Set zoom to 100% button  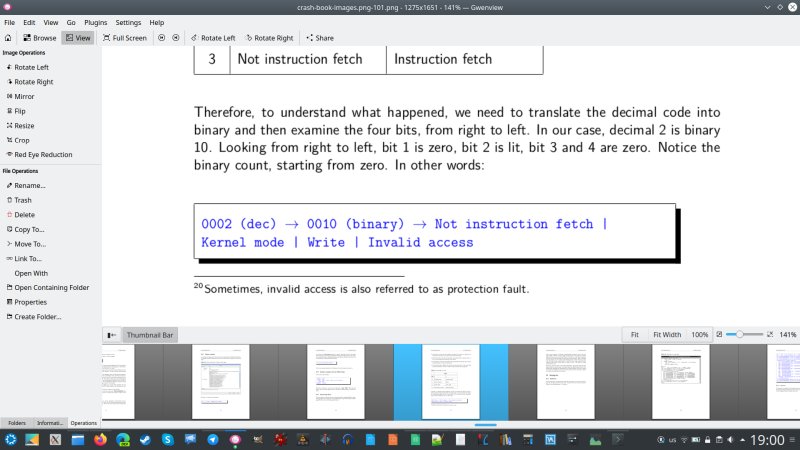[699, 335]
